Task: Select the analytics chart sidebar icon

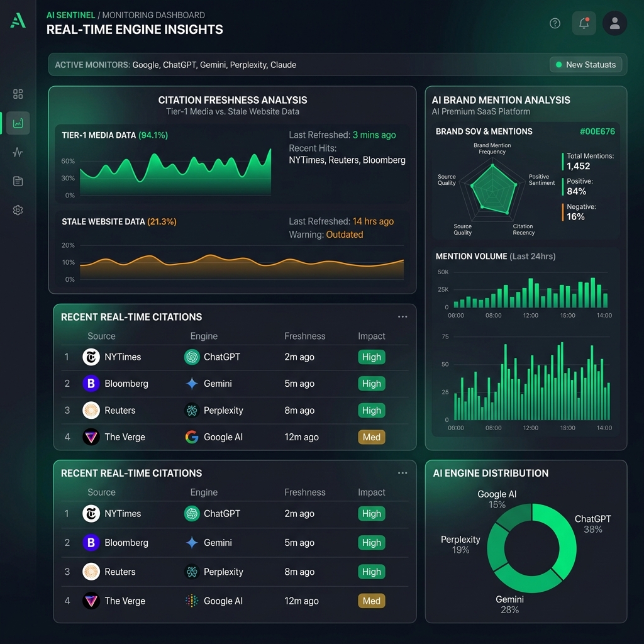Action: coord(18,123)
